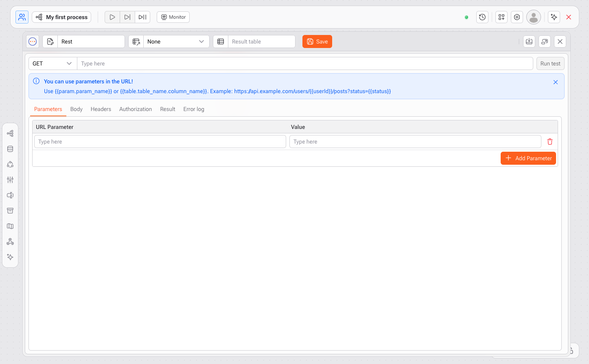
Task: Click the red trash delete parameter icon
Action: click(550, 142)
